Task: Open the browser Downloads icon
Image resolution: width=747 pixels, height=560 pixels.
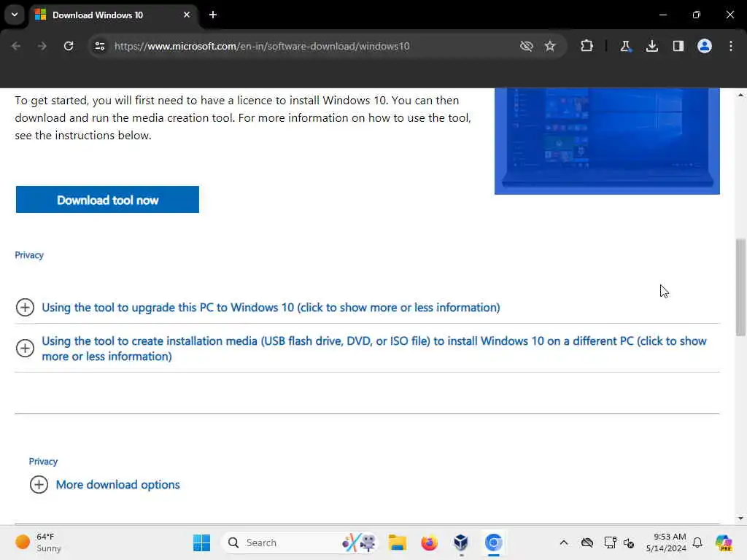Action: pos(651,46)
